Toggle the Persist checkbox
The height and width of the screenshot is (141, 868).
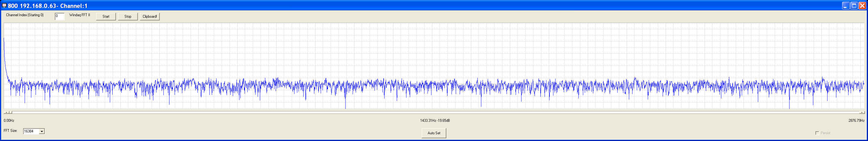point(817,133)
